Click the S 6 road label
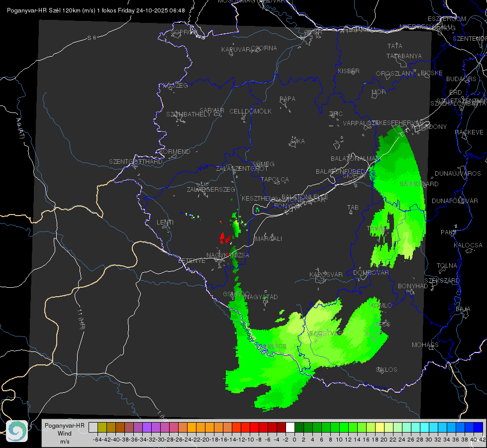 click(x=92, y=38)
